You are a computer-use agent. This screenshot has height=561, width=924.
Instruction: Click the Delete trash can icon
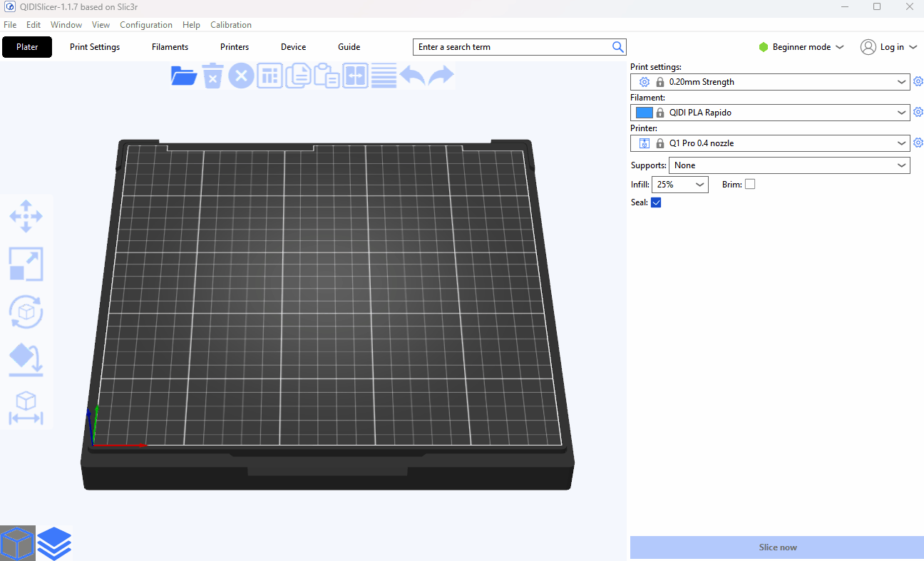click(212, 76)
